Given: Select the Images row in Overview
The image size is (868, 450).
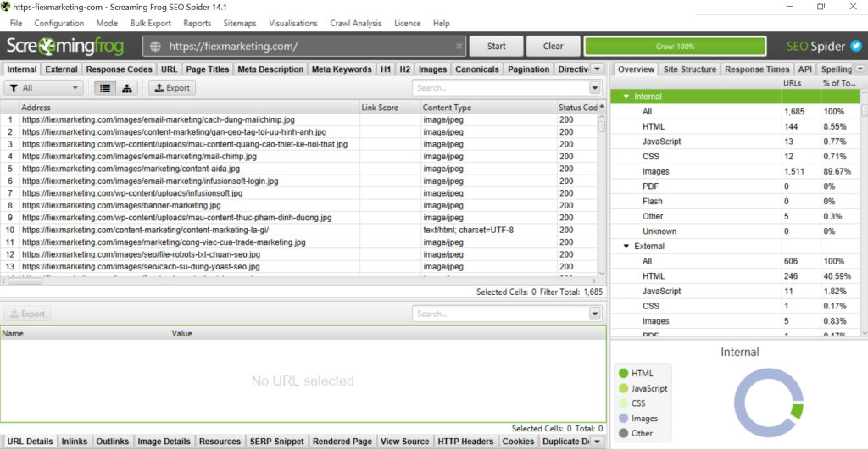Looking at the screenshot, I should 655,171.
